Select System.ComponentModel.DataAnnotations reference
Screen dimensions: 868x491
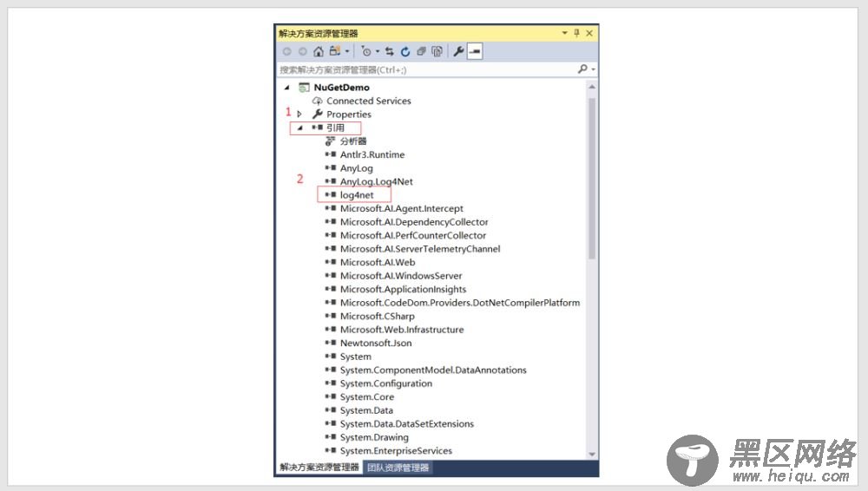(433, 370)
